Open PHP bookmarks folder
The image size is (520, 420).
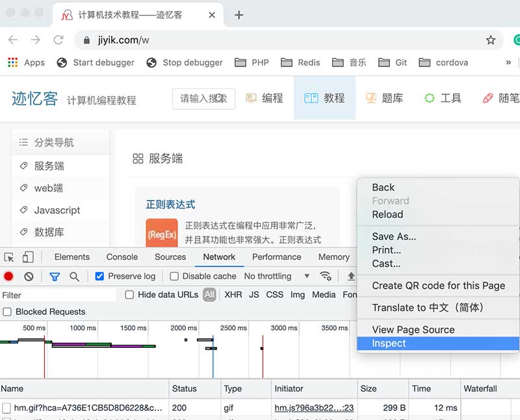pyautogui.click(x=252, y=62)
